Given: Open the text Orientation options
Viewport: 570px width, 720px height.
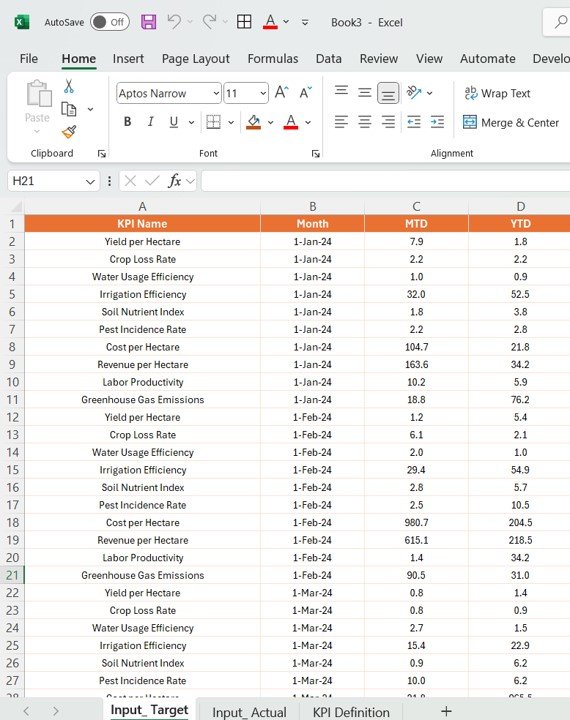Looking at the screenshot, I should pos(414,93).
